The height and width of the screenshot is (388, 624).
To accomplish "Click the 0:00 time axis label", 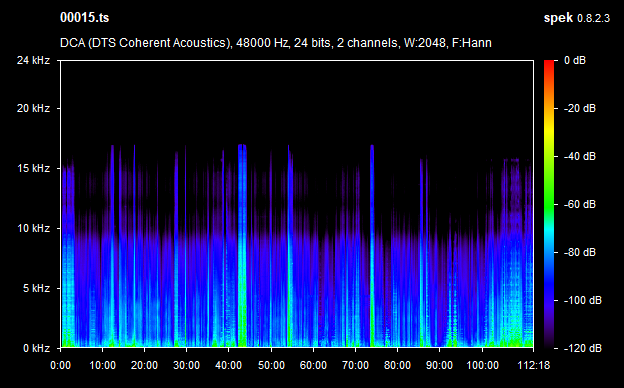I will click(60, 365).
